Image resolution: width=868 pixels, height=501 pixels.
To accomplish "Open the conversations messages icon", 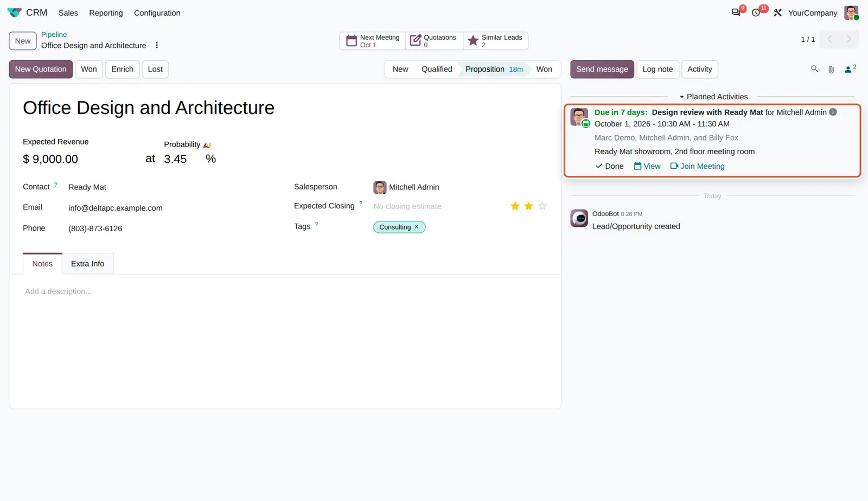I will (736, 12).
